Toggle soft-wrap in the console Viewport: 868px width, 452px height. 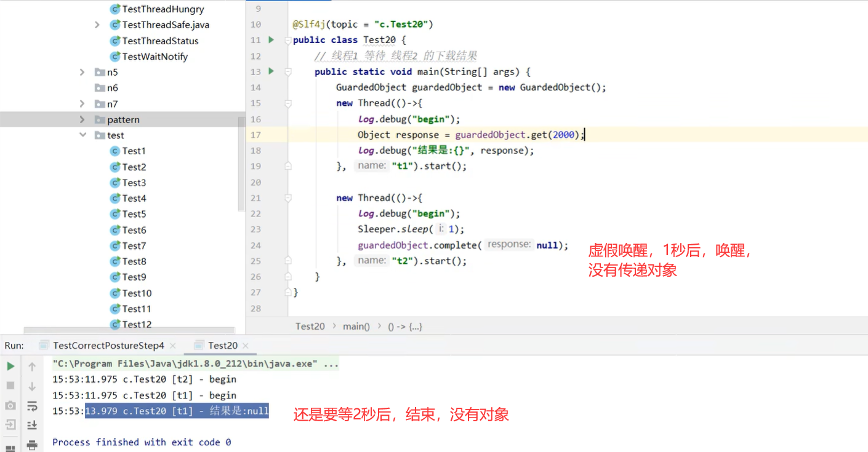point(32,406)
